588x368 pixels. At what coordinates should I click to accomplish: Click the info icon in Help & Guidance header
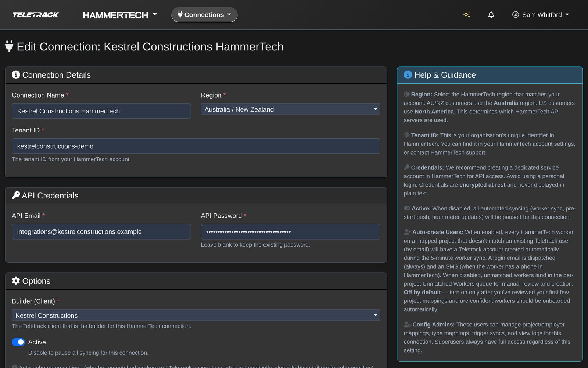click(x=408, y=75)
